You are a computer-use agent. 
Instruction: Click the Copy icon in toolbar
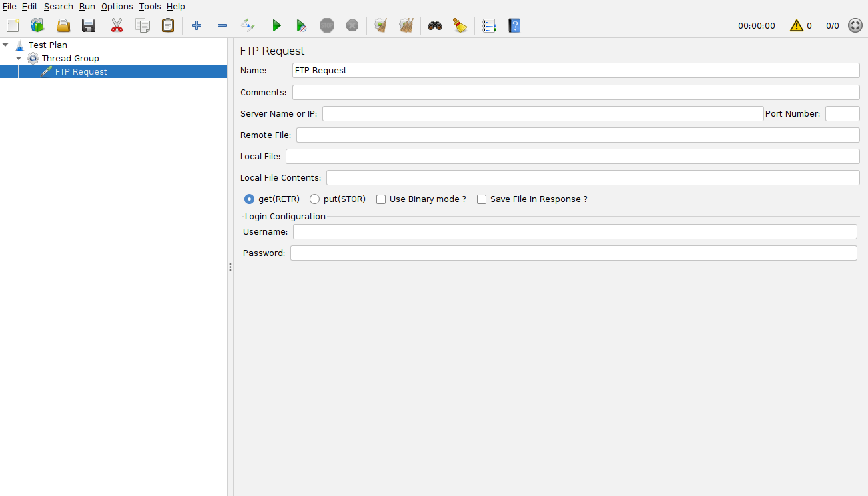coord(143,25)
